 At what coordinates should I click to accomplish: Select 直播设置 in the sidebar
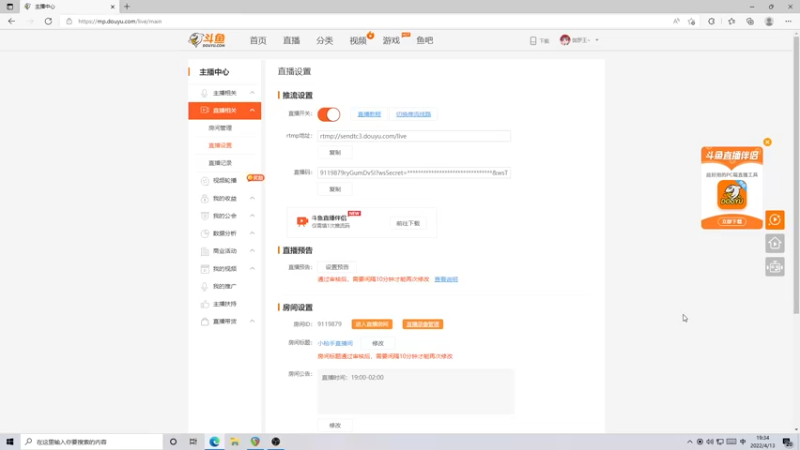click(x=220, y=145)
